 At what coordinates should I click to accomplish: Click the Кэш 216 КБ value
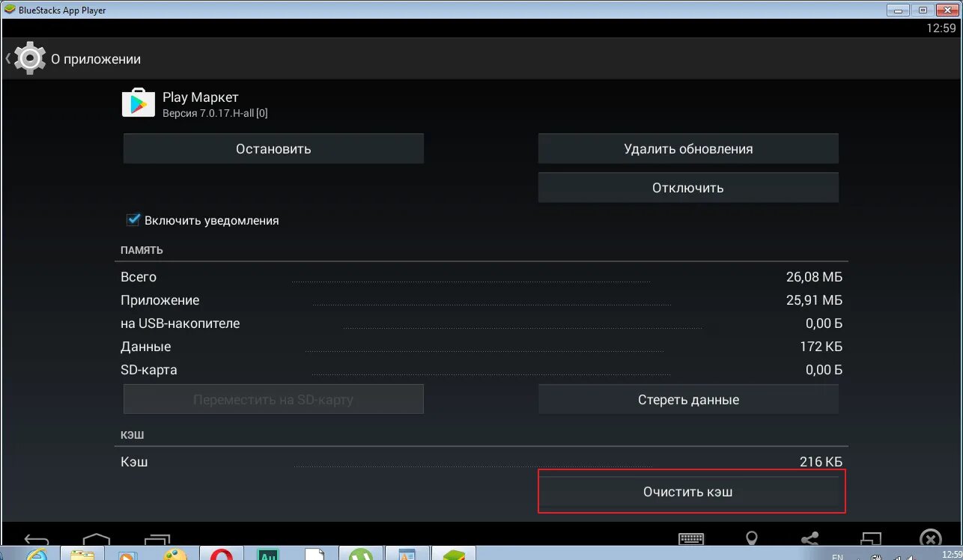click(x=821, y=462)
